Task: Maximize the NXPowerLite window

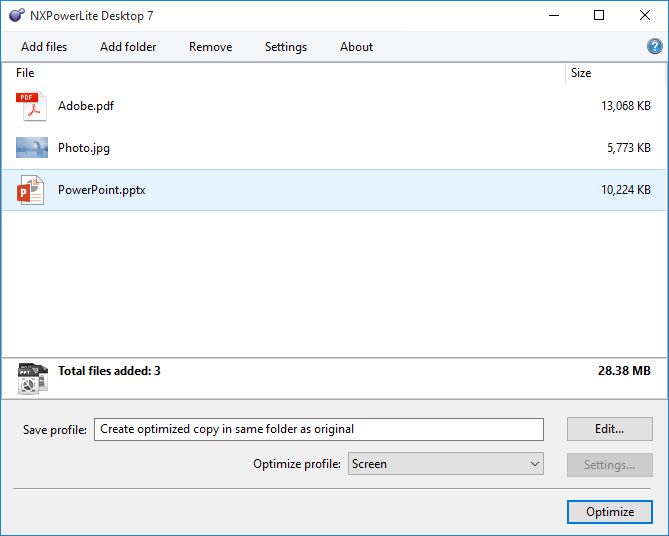Action: (x=599, y=15)
